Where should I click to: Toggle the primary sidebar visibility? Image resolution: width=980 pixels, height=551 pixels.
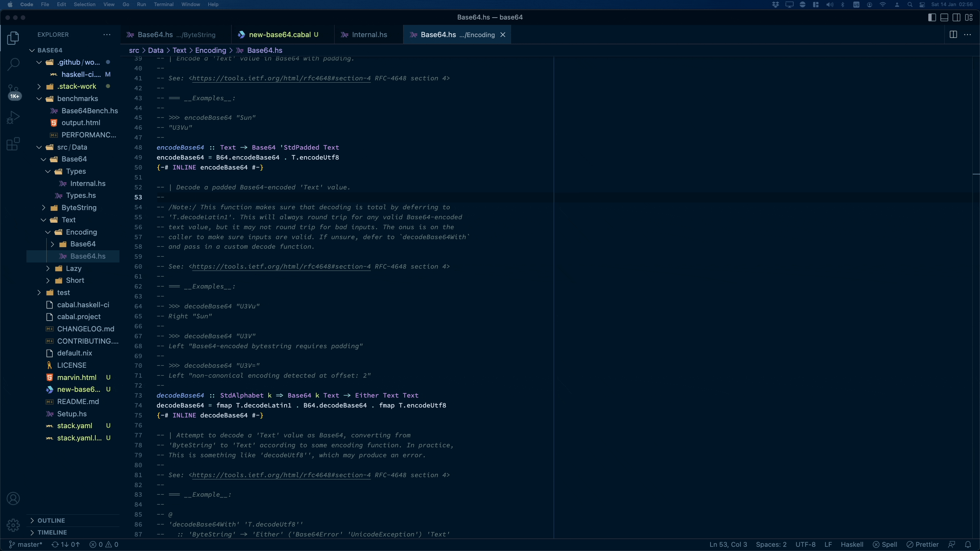[x=931, y=17]
